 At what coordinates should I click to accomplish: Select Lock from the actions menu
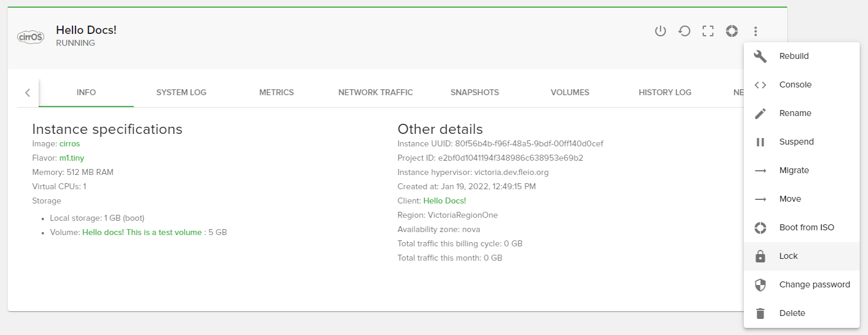pyautogui.click(x=788, y=256)
